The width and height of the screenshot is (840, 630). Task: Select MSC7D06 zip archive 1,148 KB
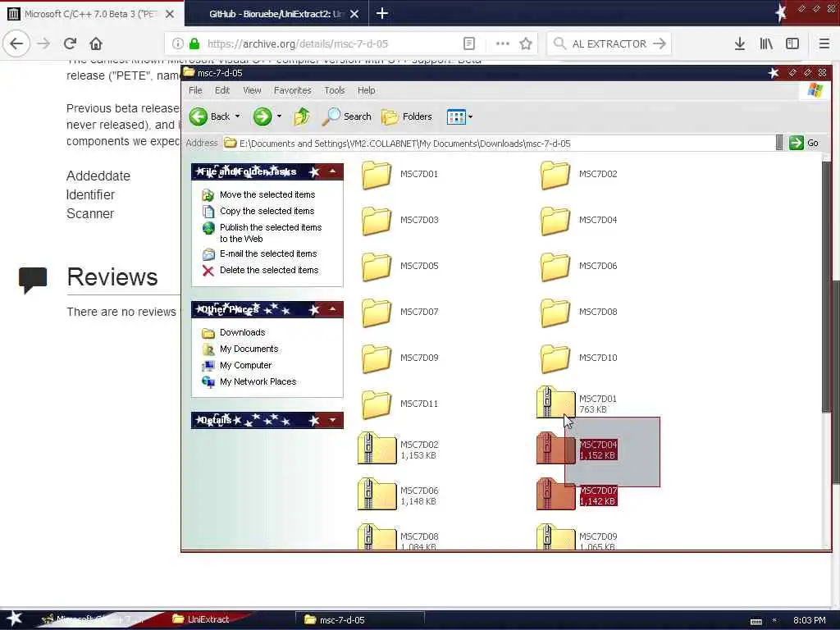[377, 495]
